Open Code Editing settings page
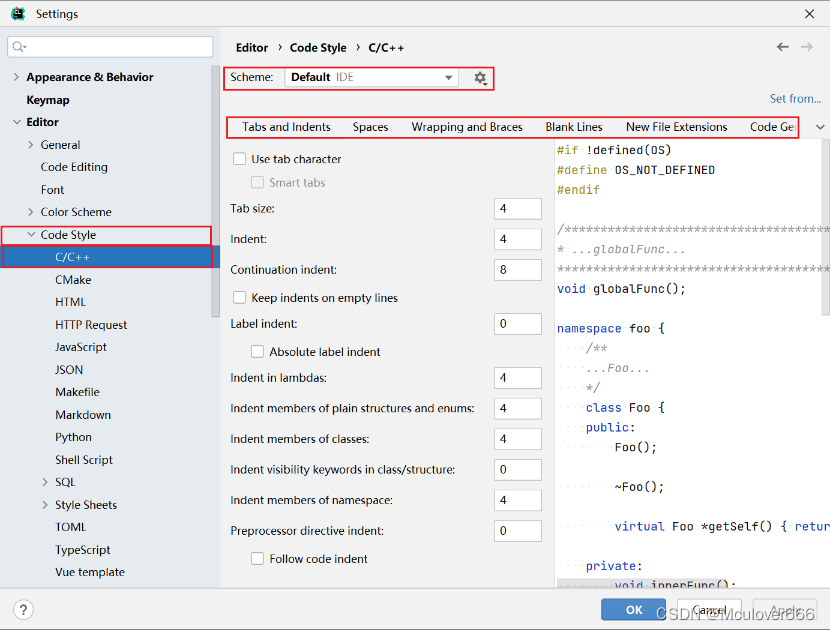 74,167
